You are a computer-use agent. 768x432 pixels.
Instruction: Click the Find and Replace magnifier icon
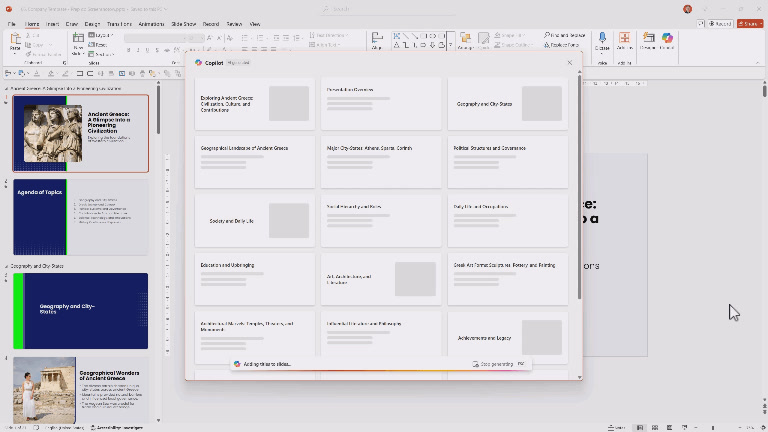pyautogui.click(x=547, y=35)
